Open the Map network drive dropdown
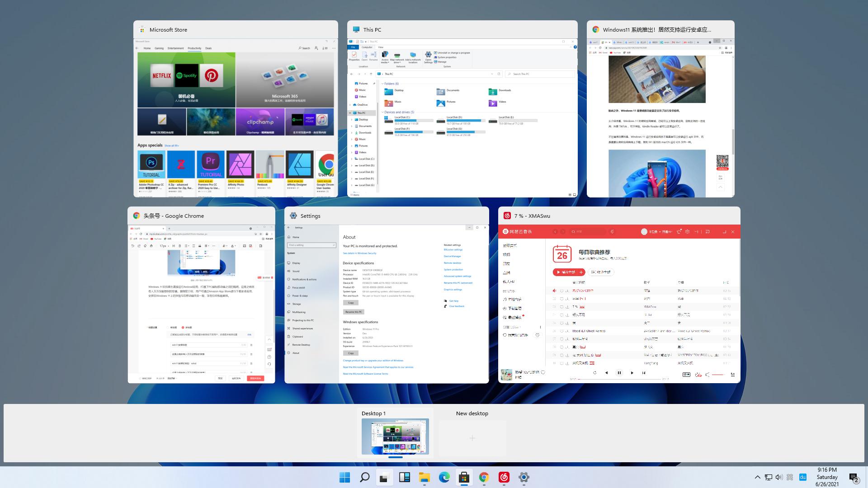868x488 pixels. tap(400, 62)
